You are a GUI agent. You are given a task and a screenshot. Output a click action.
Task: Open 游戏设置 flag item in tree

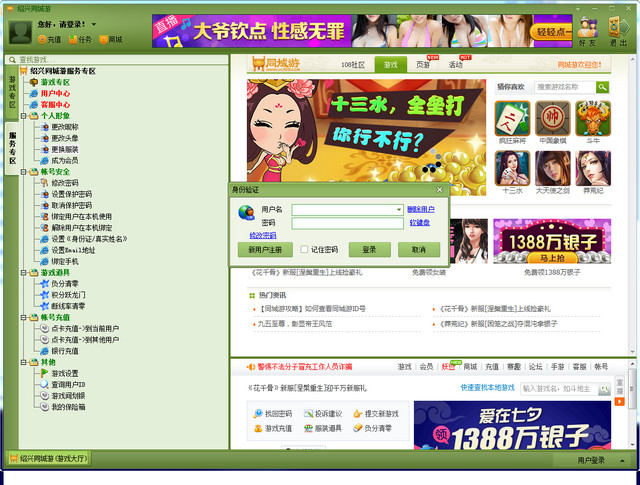coord(59,373)
